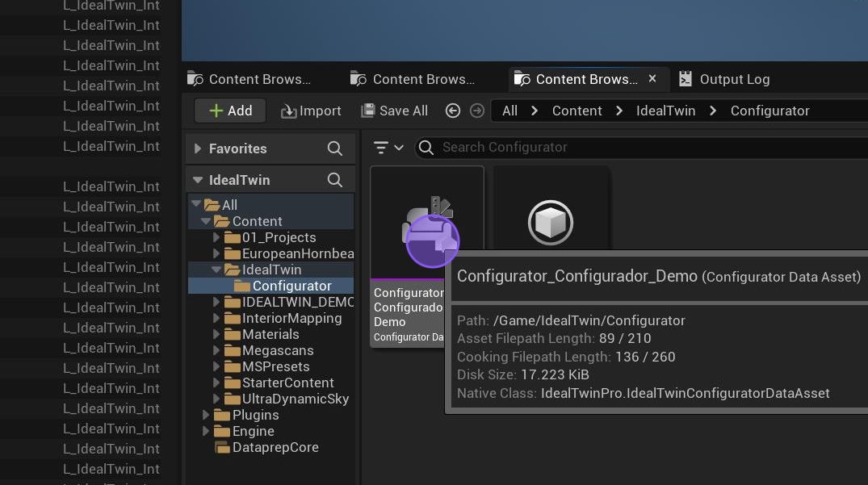Screen dimensions: 868x485
Task: Expand the 01_Projects folder
Action: click(x=216, y=237)
